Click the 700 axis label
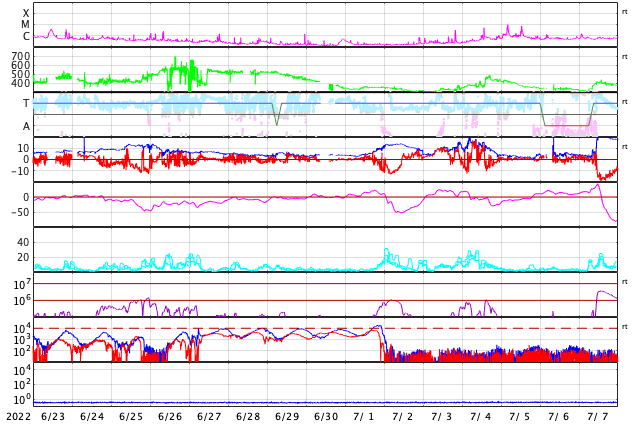This screenshot has height=424, width=634. (x=21, y=56)
